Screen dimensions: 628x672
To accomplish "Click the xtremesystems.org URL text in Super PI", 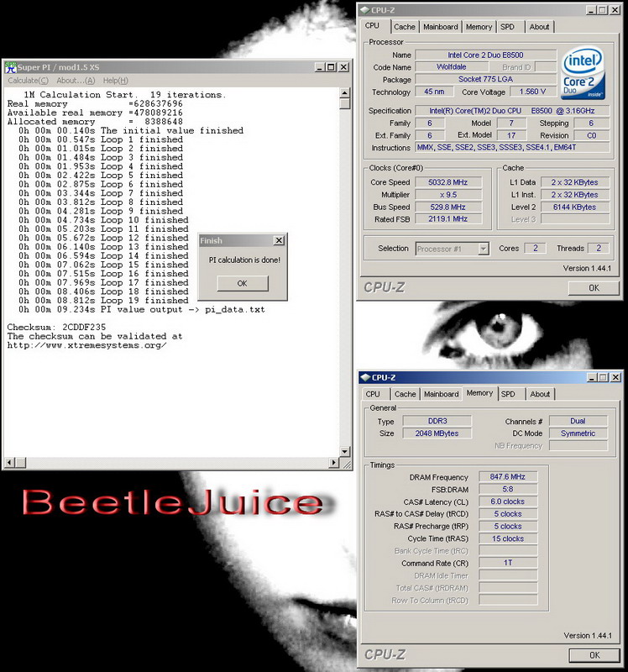I will tap(87, 345).
